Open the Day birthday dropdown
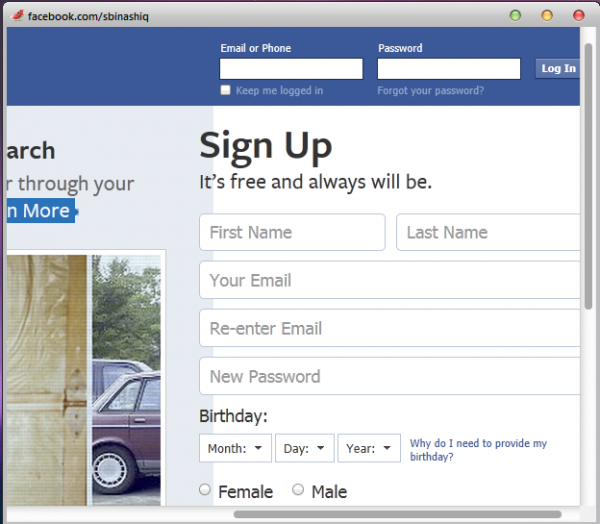Viewport: 600px width, 524px height. (305, 448)
